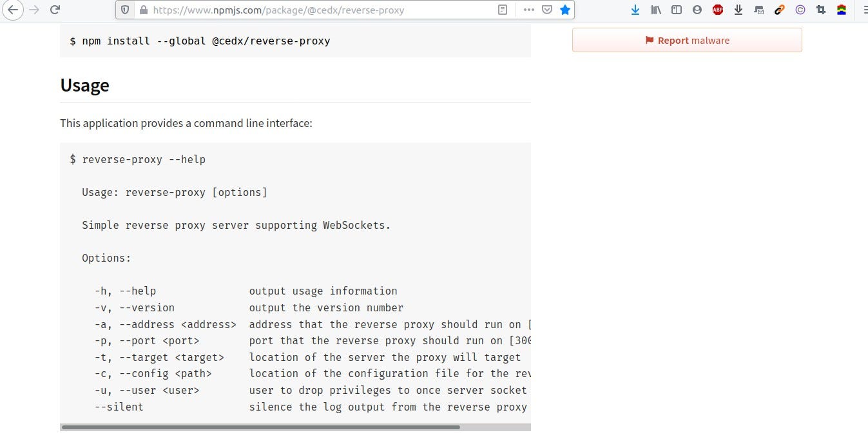Click the '-v, --version' option row
The image size is (868, 437).
pos(249,307)
